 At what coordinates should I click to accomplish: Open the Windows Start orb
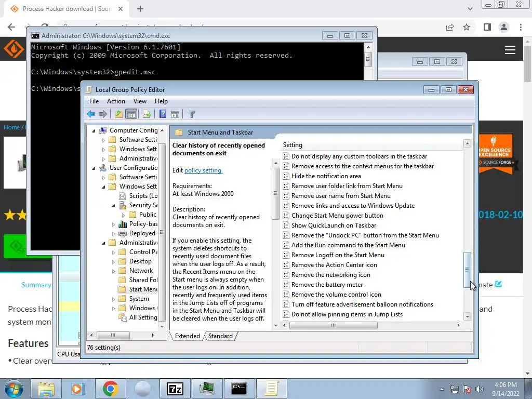tap(14, 389)
